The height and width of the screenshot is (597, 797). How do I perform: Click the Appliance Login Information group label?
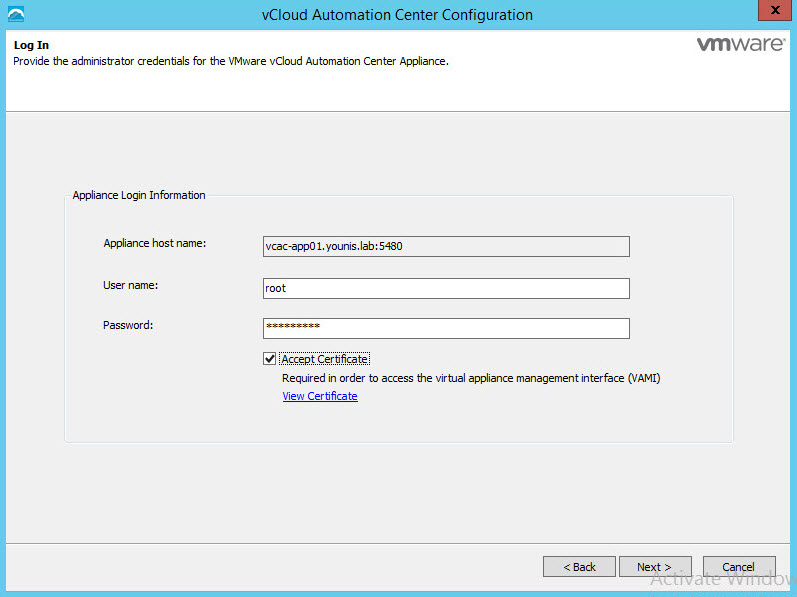[x=139, y=195]
